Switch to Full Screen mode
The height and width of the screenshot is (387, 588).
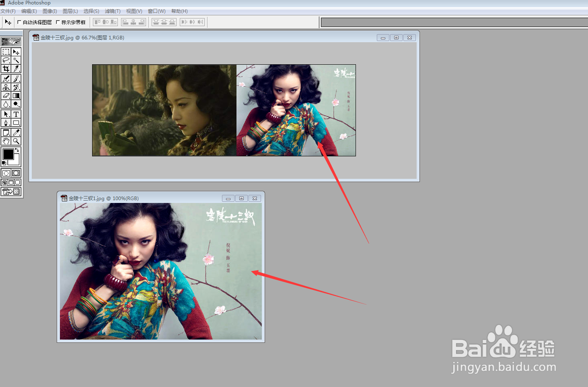(x=18, y=182)
